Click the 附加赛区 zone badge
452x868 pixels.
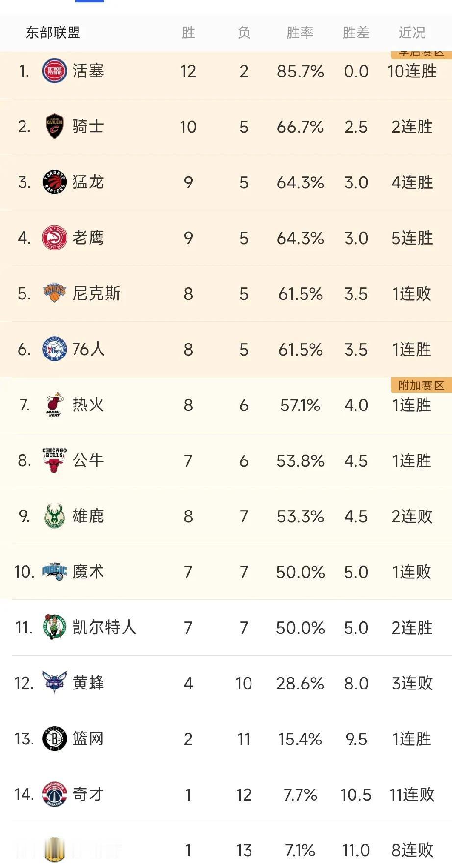pyautogui.click(x=421, y=385)
